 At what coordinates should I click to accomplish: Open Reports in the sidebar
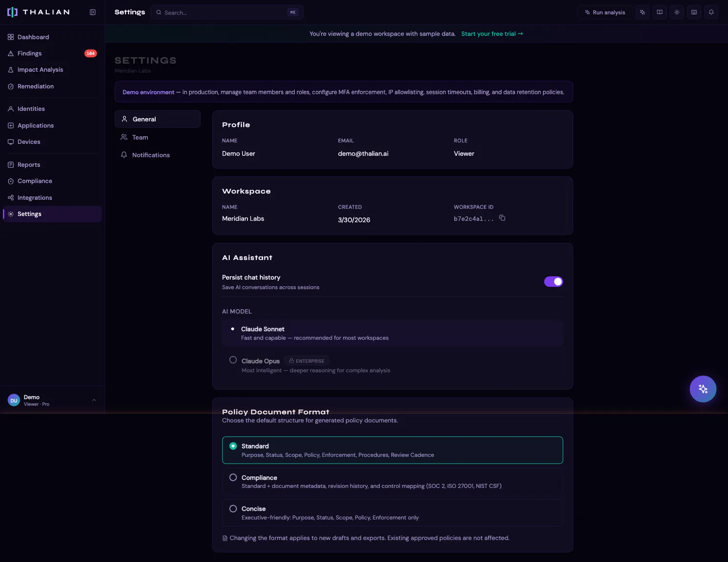click(52, 165)
